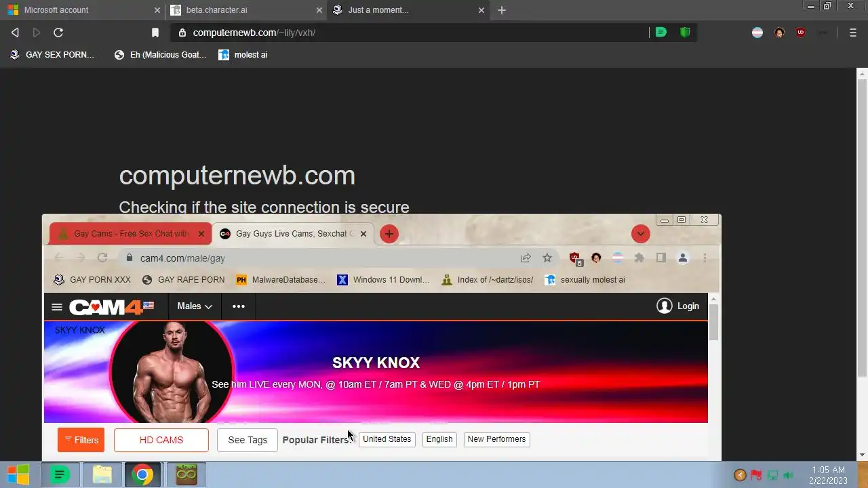868x488 pixels.
Task: Open new tab with red plus button
Action: coord(389,234)
